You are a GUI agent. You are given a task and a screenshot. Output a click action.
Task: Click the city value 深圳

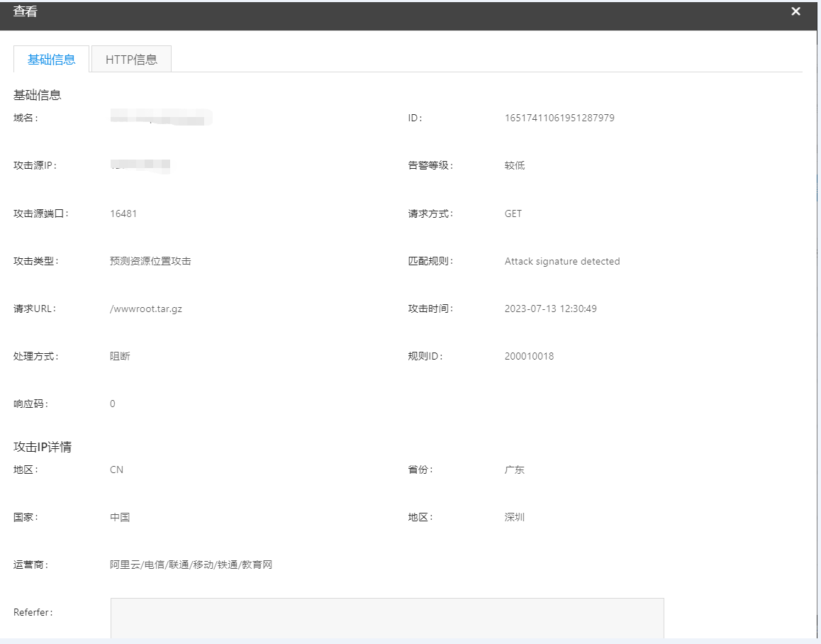point(514,518)
